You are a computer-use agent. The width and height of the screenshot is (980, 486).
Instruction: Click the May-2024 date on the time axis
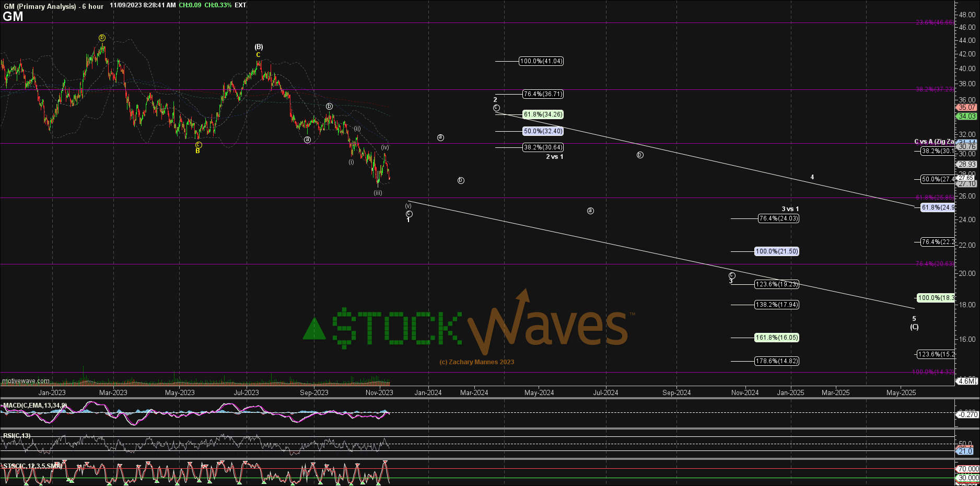click(x=539, y=392)
